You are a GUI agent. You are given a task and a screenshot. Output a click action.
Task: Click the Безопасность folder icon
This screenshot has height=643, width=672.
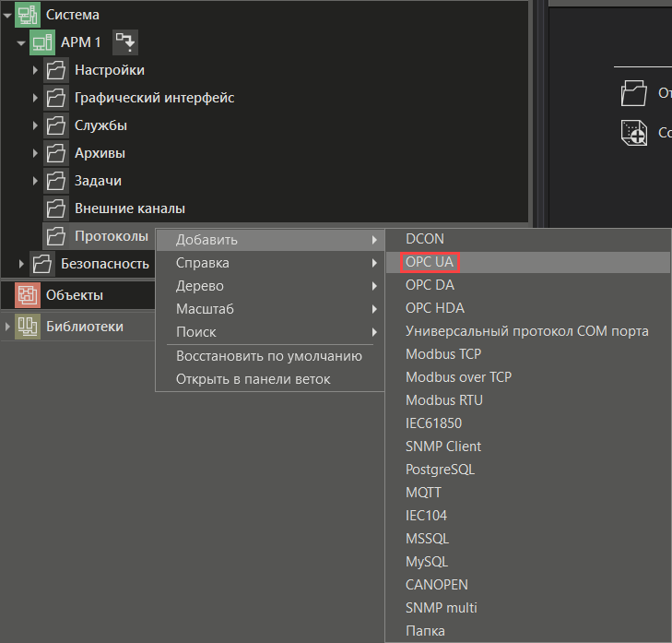click(x=42, y=264)
